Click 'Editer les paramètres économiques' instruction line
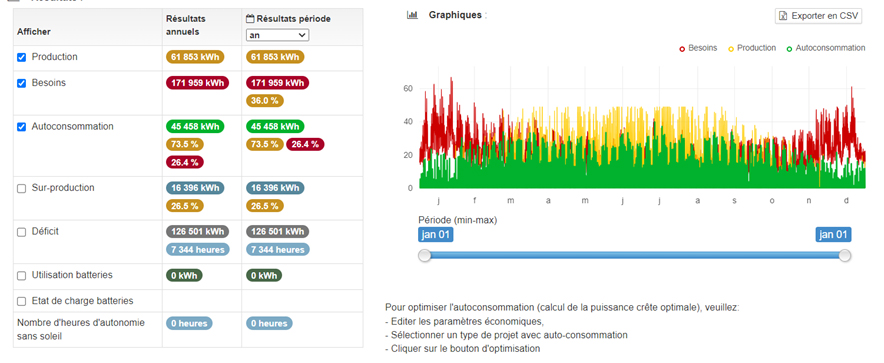This screenshot has height=363, width=884. [x=464, y=322]
